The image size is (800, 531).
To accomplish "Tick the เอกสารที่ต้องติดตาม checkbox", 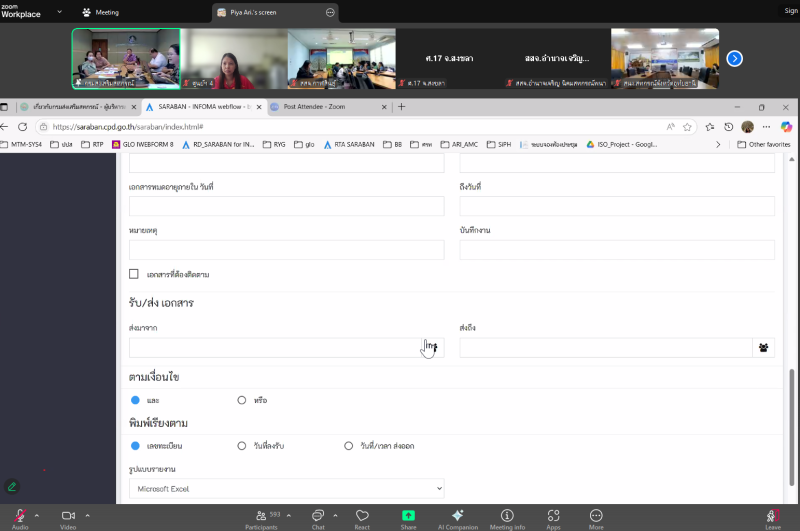I will point(134,274).
